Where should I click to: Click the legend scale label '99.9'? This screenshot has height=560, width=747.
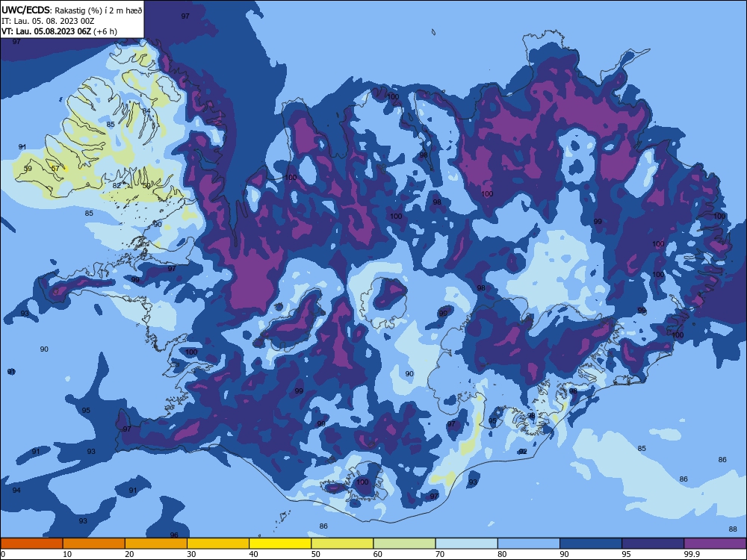[692, 554]
